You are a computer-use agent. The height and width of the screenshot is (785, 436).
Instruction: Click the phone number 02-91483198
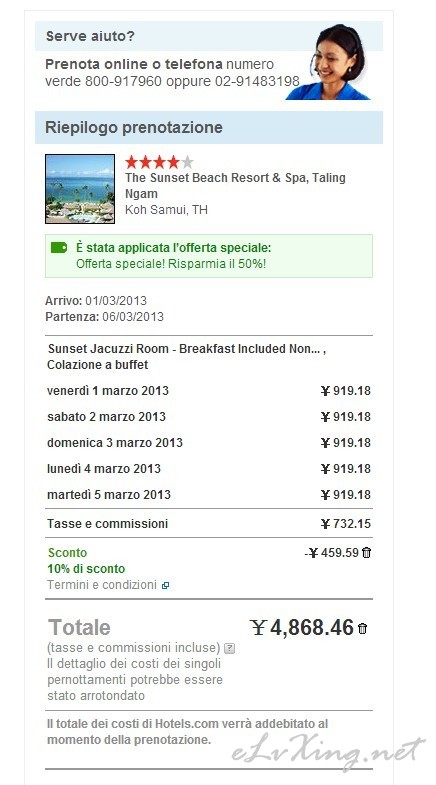tap(257, 81)
